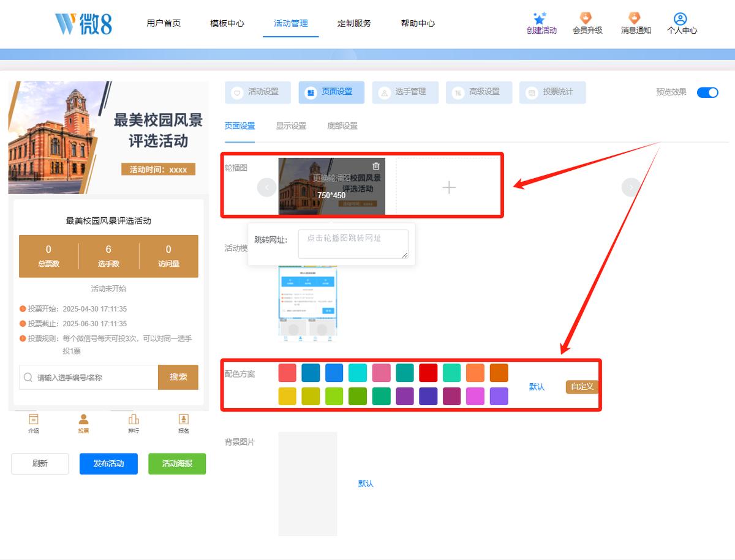Click the 创建活动 star icon
Viewport: 735px width, 560px height.
[x=540, y=18]
